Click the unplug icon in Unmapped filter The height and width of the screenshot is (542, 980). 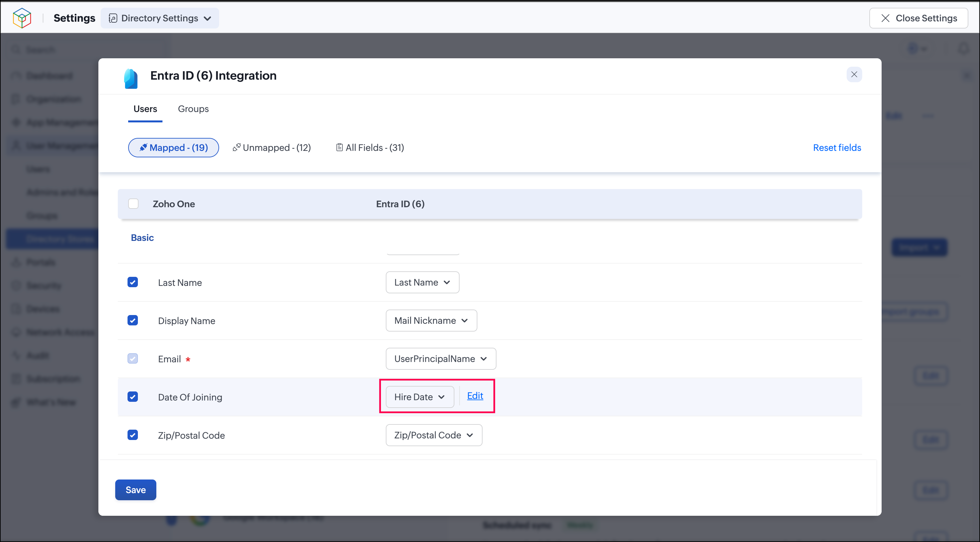(236, 147)
